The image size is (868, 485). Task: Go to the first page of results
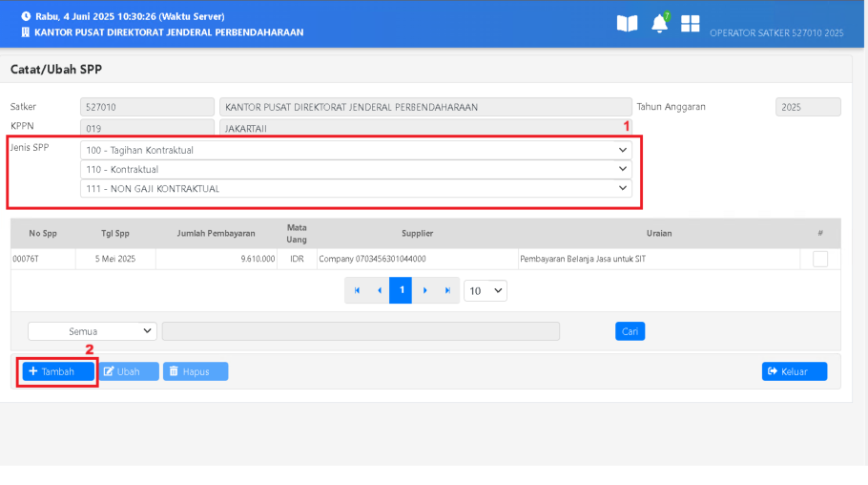coord(357,290)
